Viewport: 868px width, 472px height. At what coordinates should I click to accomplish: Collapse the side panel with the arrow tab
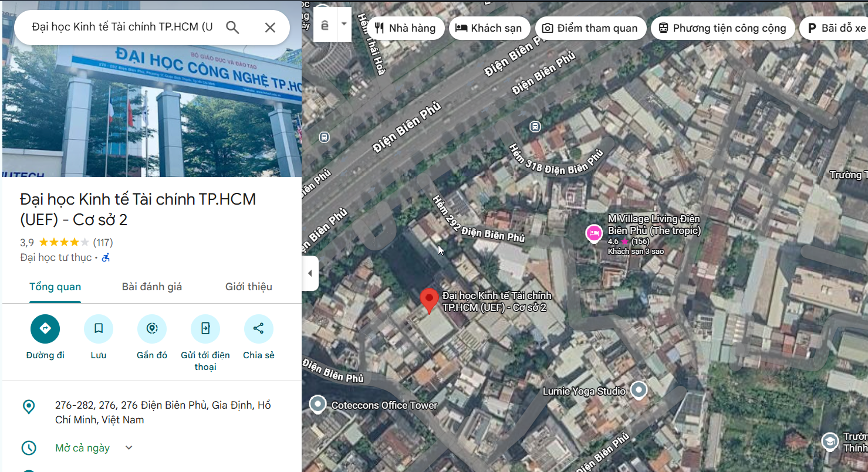pos(310,273)
